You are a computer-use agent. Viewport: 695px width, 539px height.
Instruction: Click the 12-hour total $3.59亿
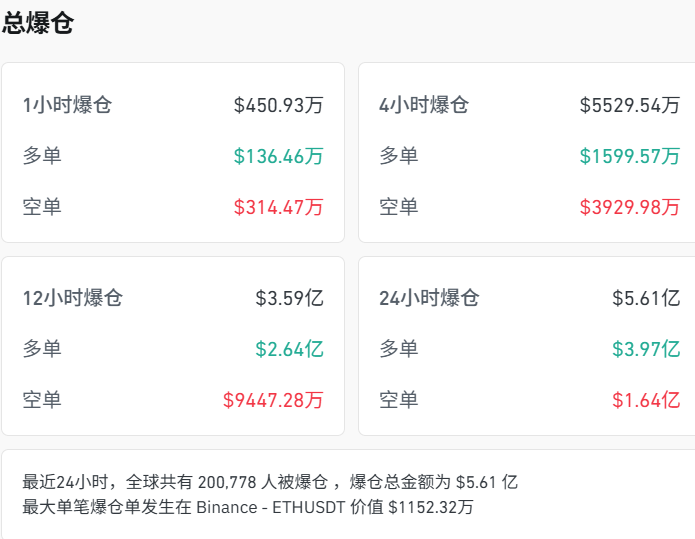pyautogui.click(x=289, y=298)
